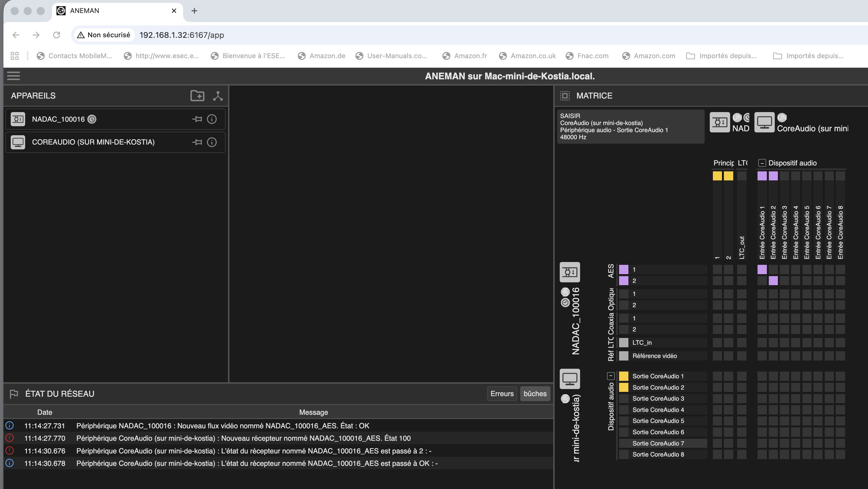Viewport: 868px width, 489px height.
Task: Click the MATRICE panel grid icon
Action: (565, 96)
